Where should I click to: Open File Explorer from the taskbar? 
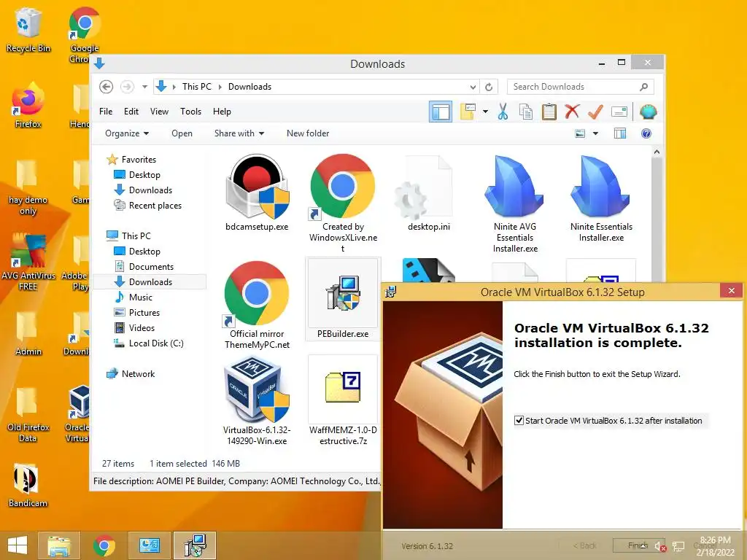(59, 545)
